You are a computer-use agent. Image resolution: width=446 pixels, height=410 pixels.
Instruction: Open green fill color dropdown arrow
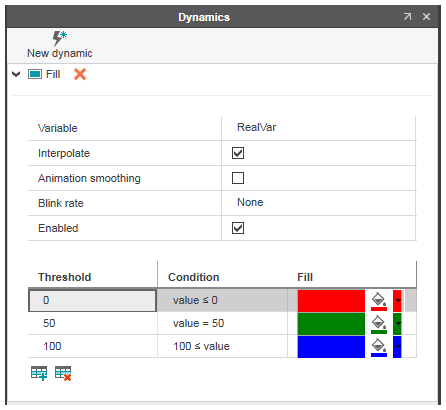tap(398, 324)
